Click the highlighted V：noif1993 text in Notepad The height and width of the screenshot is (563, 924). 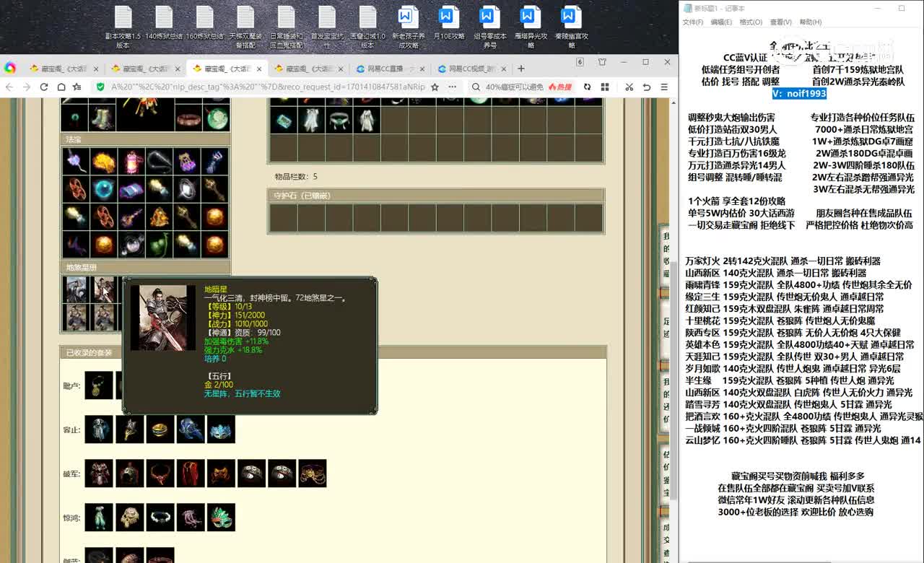click(799, 93)
